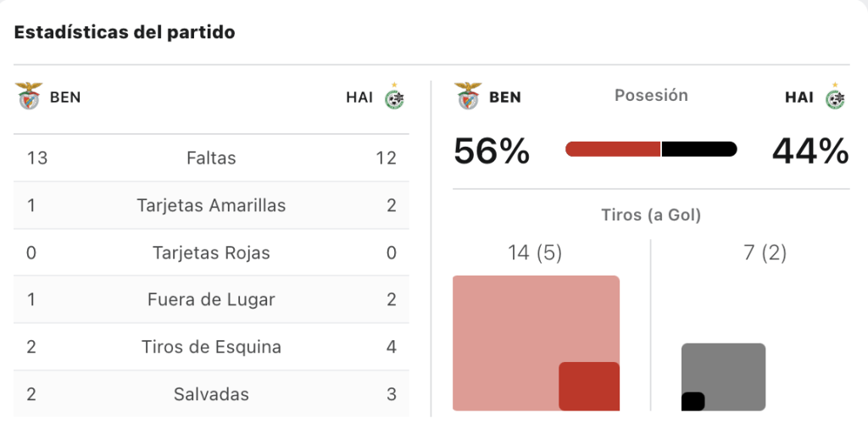868x435 pixels.
Task: Click the dark red shots-on-goal square
Action: (589, 387)
